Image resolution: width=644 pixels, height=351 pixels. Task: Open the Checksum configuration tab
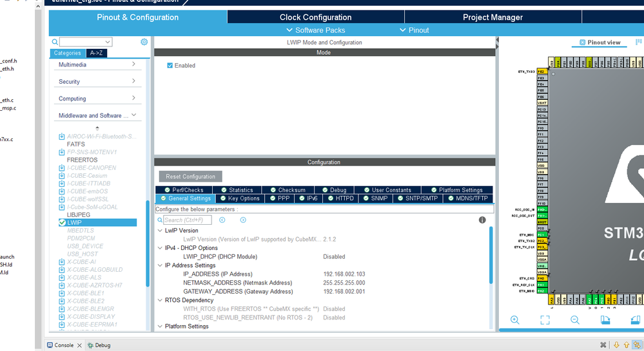tap(288, 190)
